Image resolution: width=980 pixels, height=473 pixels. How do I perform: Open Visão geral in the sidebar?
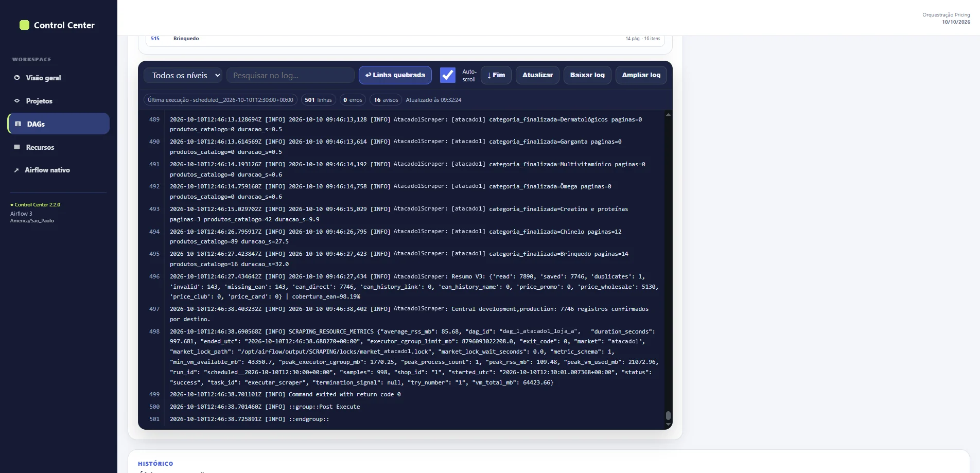(x=59, y=78)
